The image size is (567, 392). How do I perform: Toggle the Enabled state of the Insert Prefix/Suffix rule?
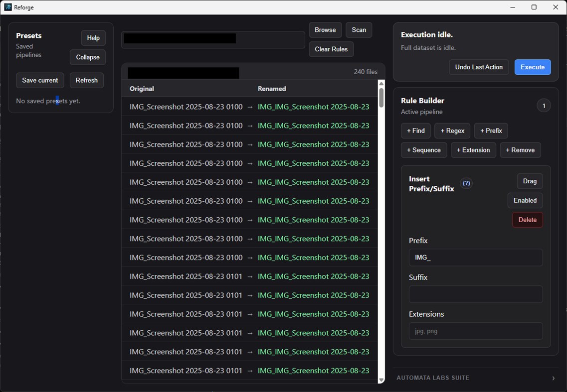[525, 200]
